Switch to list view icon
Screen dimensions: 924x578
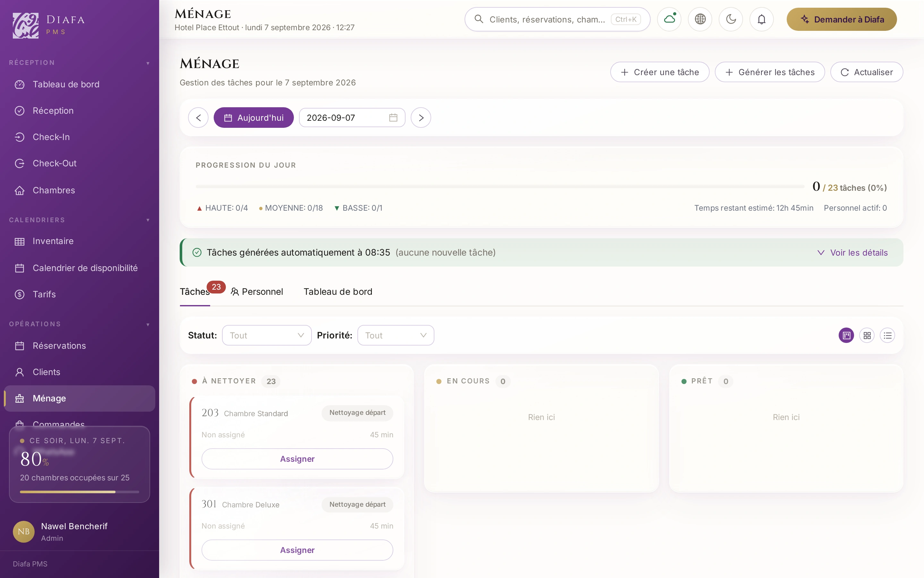(x=887, y=335)
